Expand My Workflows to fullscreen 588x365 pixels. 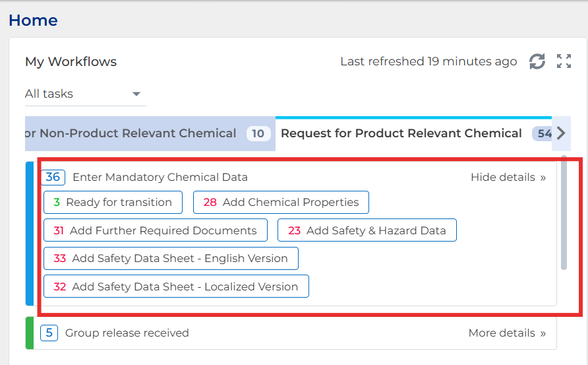(x=564, y=61)
